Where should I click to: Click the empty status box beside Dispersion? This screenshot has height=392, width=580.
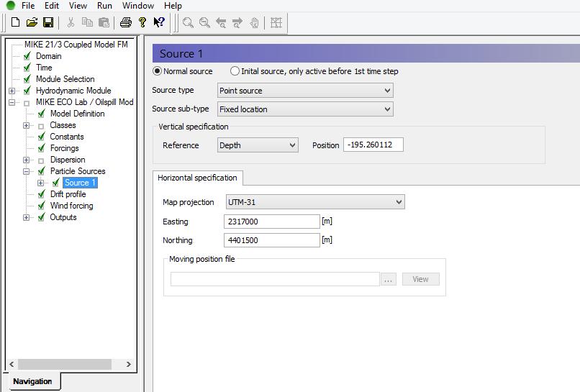(41, 160)
